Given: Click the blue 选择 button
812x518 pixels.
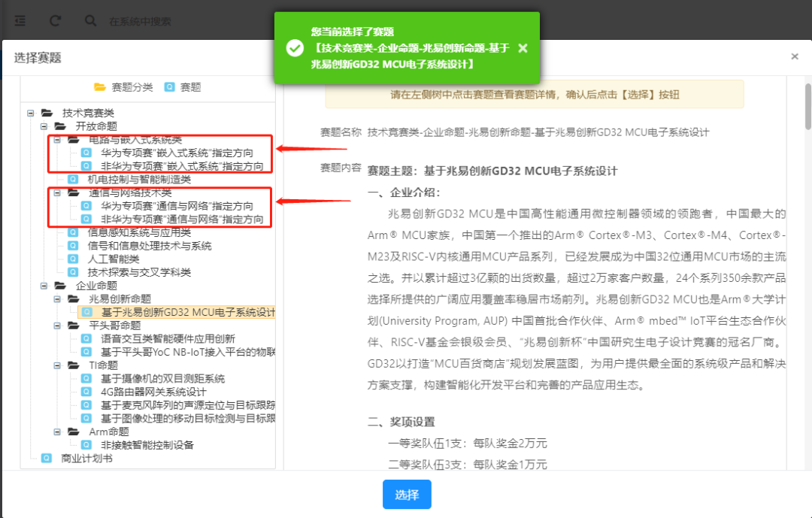Looking at the screenshot, I should (407, 495).
